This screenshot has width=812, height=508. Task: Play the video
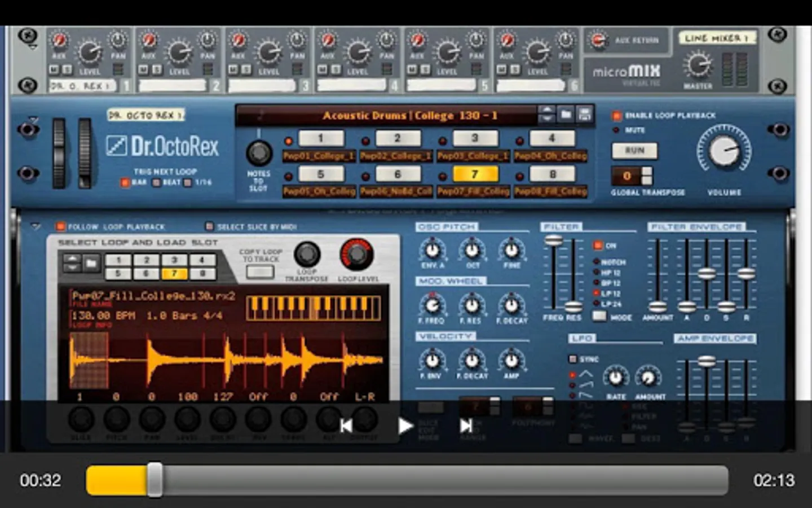click(405, 426)
